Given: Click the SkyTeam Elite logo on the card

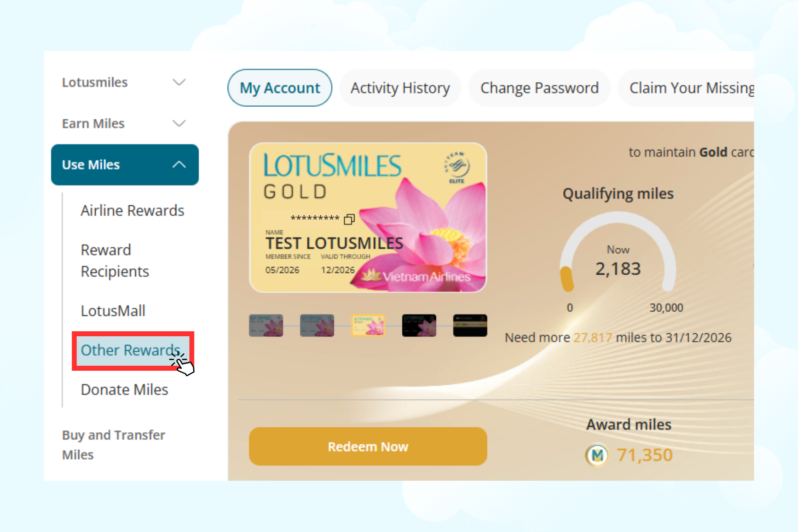Looking at the screenshot, I should pos(457,168).
